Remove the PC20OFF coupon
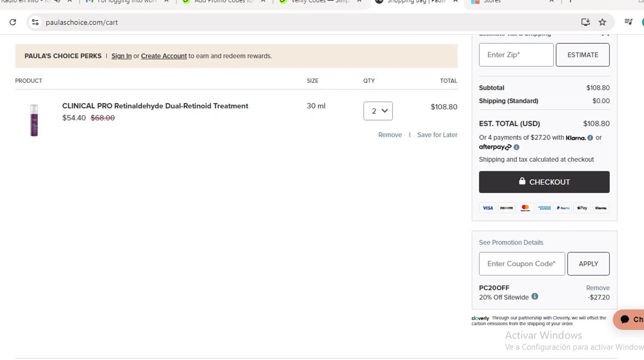The image size is (644, 360). pos(598,288)
